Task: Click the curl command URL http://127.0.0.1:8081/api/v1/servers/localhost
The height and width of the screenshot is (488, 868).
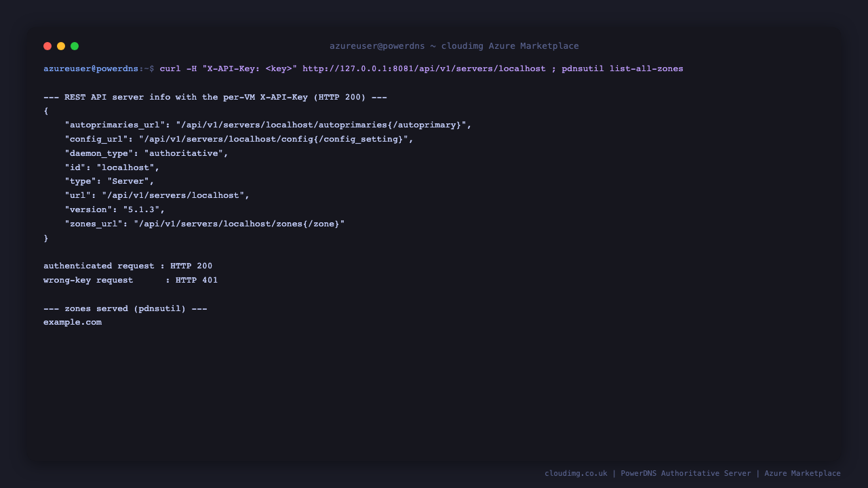Action: click(x=424, y=68)
